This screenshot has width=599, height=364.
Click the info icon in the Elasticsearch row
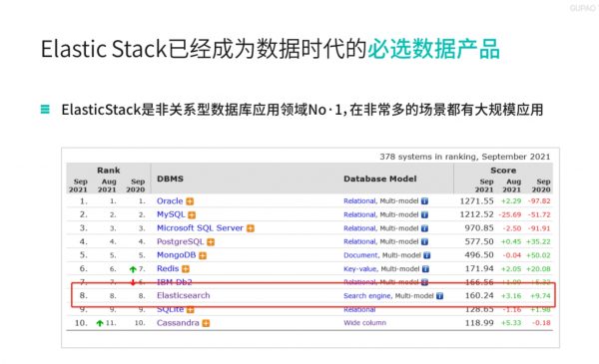[439, 296]
